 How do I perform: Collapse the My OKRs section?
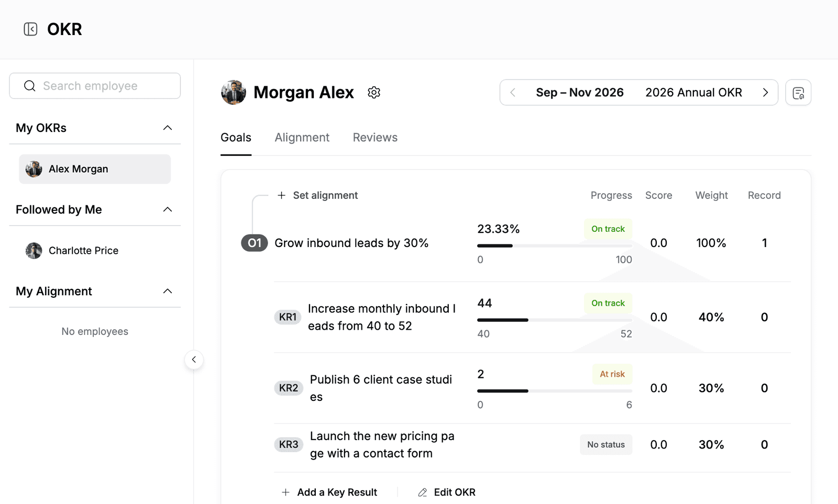pos(168,128)
